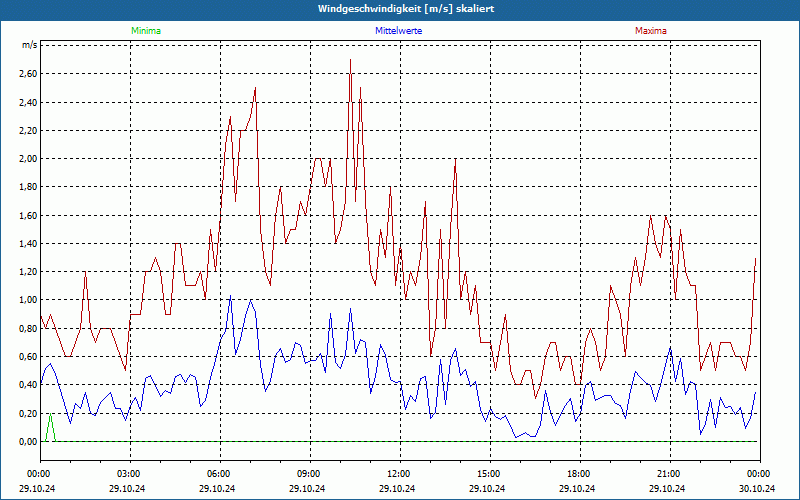Select the 2,60 y-axis value
Screen dimensions: 800x500
click(28, 74)
